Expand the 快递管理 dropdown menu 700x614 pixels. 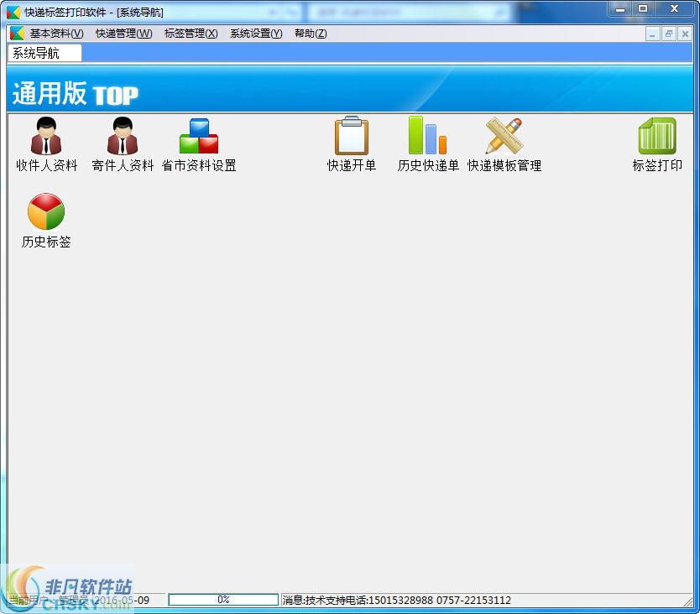[123, 34]
